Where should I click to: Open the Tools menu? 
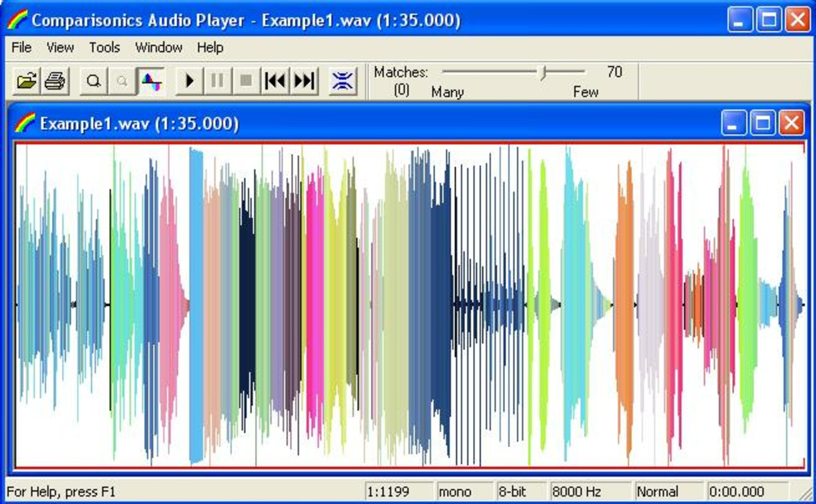105,48
